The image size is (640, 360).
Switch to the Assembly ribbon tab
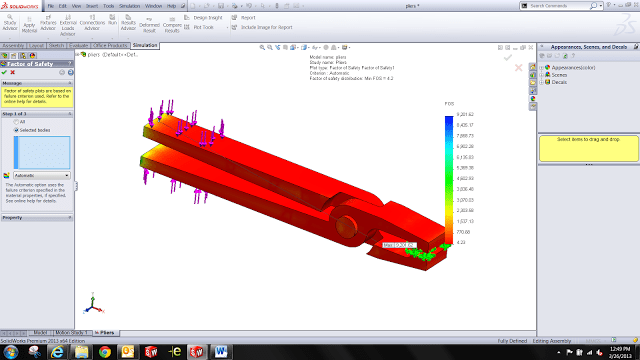click(13, 45)
